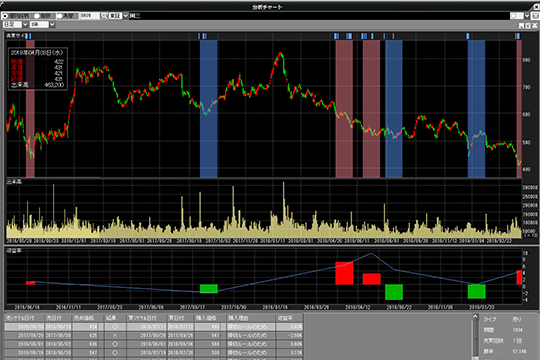Click the scroll up arrow of results table
The image size is (540, 360).
point(475,317)
